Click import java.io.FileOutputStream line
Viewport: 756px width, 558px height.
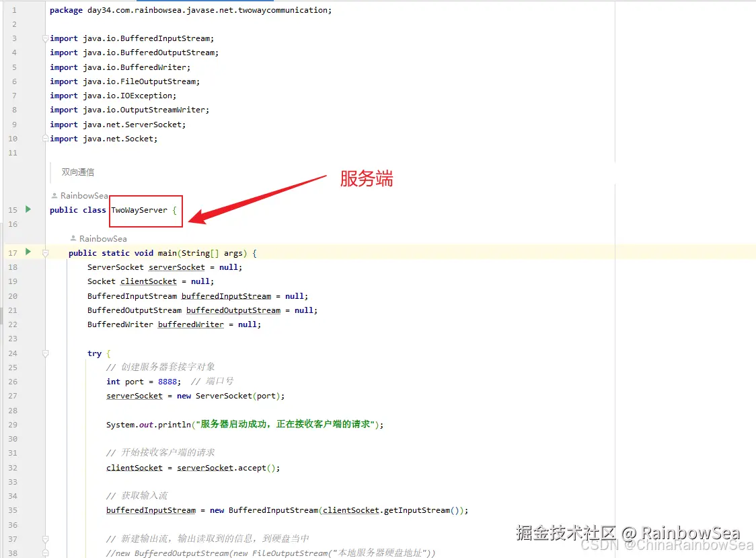pos(125,81)
